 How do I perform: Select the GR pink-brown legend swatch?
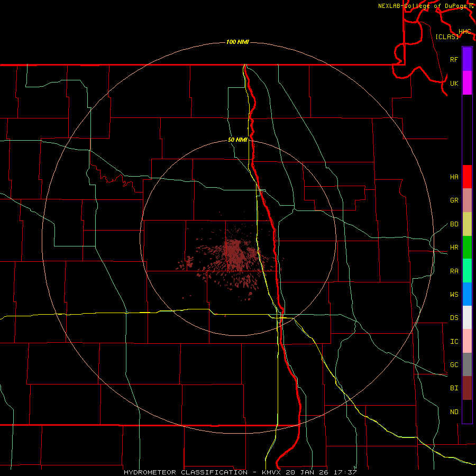point(467,200)
